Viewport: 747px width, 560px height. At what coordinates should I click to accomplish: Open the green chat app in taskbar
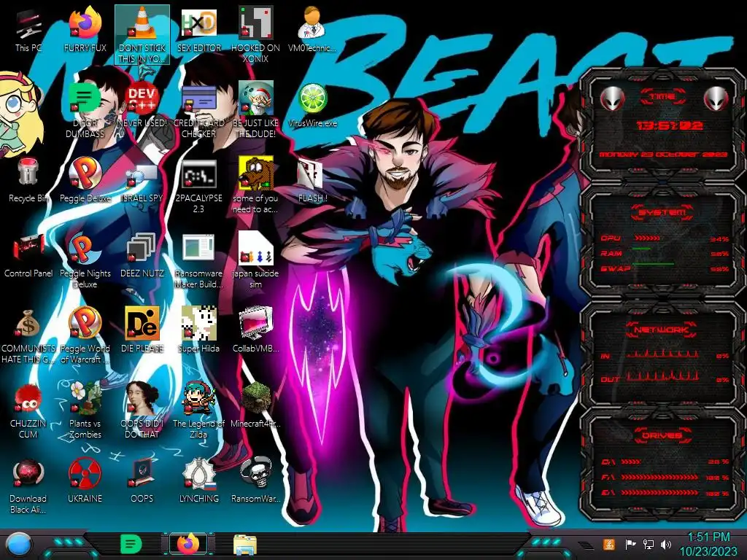pos(131,544)
